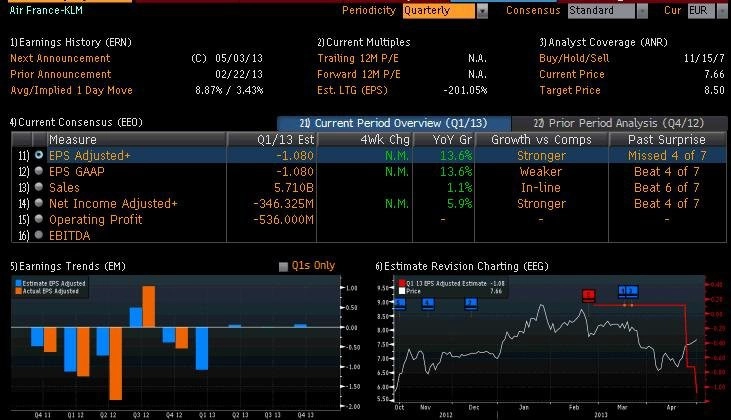The width and height of the screenshot is (731, 420).
Task: Open the Consensus dropdown arrow
Action: click(x=642, y=11)
